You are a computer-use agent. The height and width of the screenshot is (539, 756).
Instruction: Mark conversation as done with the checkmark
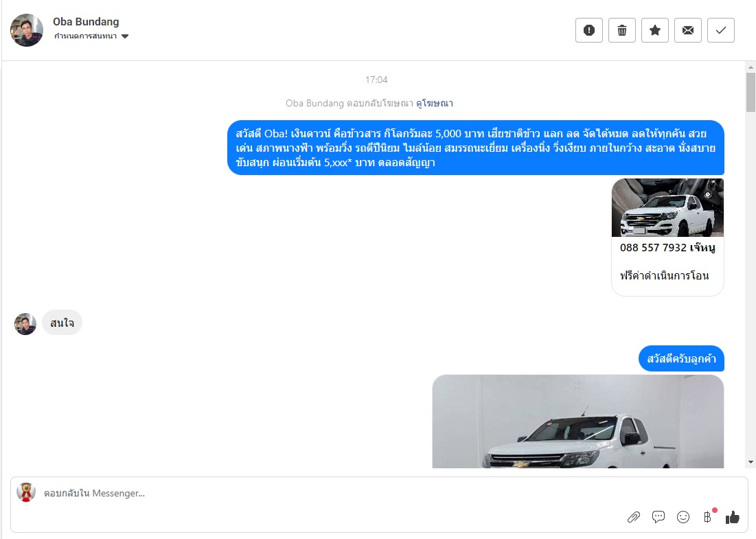click(721, 30)
